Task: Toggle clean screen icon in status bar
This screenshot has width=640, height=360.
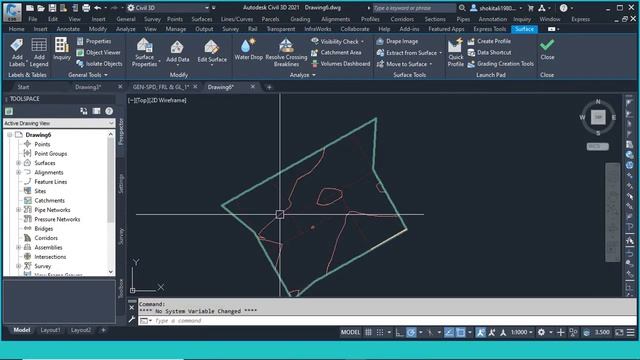Action: (619, 332)
